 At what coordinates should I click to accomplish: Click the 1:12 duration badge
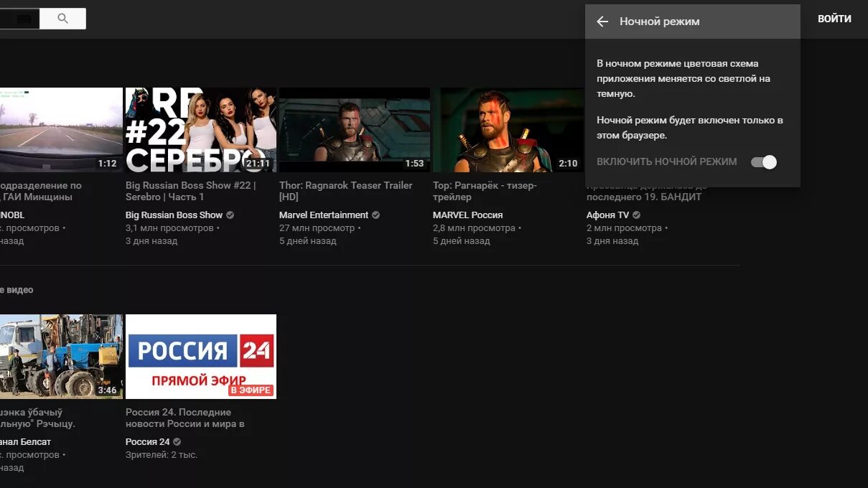[107, 164]
